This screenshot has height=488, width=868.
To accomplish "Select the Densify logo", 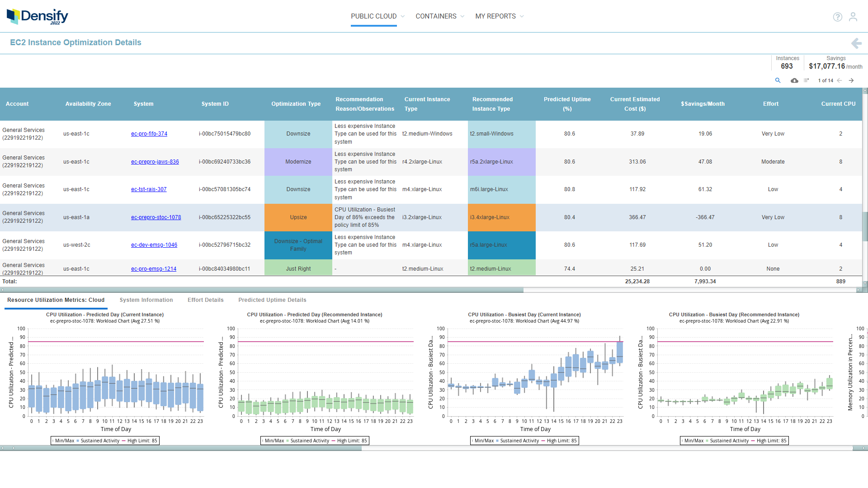I will point(38,16).
